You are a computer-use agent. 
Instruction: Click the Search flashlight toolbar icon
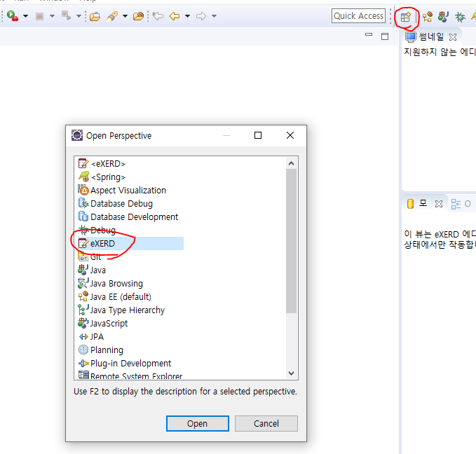[112, 16]
